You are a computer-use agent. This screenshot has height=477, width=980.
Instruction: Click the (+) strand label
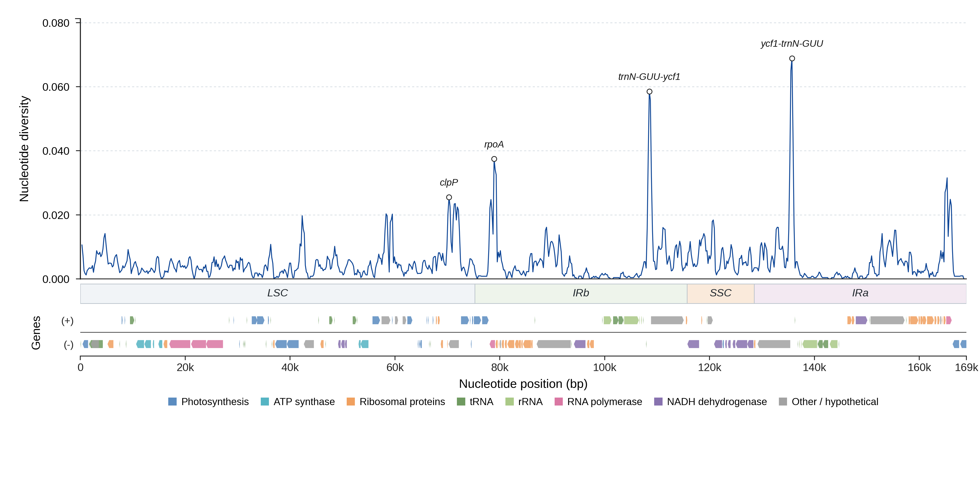tap(67, 321)
